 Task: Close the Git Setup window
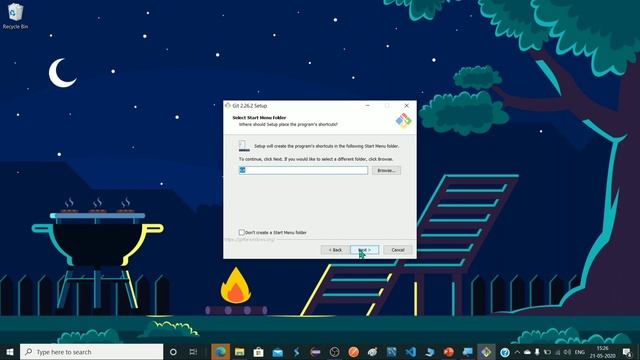click(407, 106)
